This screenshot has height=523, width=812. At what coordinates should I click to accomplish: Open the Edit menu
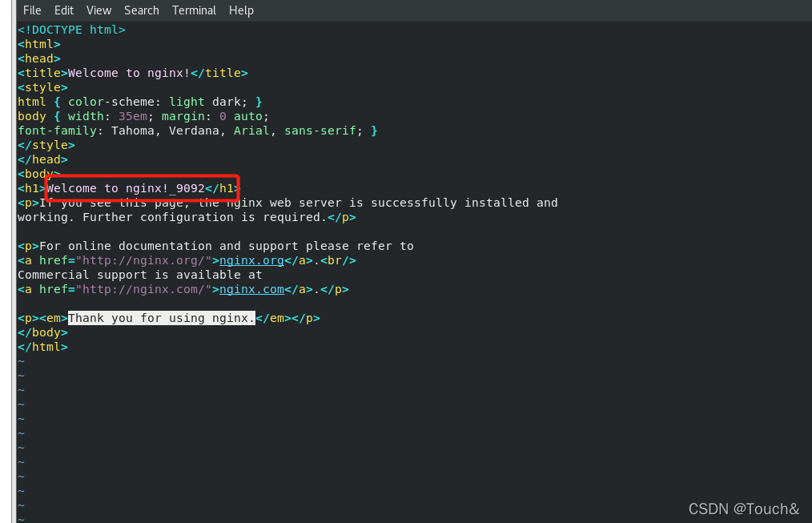(64, 10)
